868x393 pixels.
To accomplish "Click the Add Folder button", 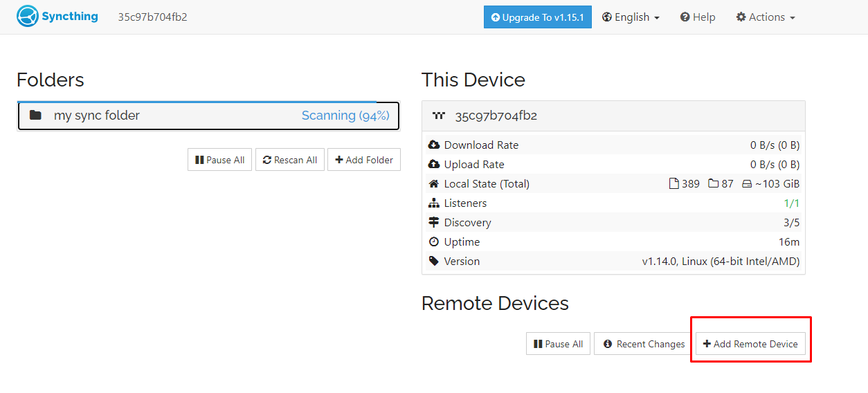I will pos(364,160).
